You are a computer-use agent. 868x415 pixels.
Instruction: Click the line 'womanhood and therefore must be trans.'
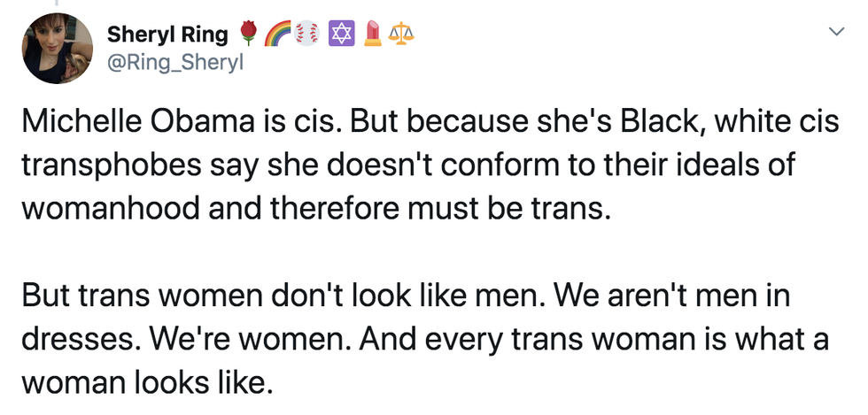click(314, 210)
